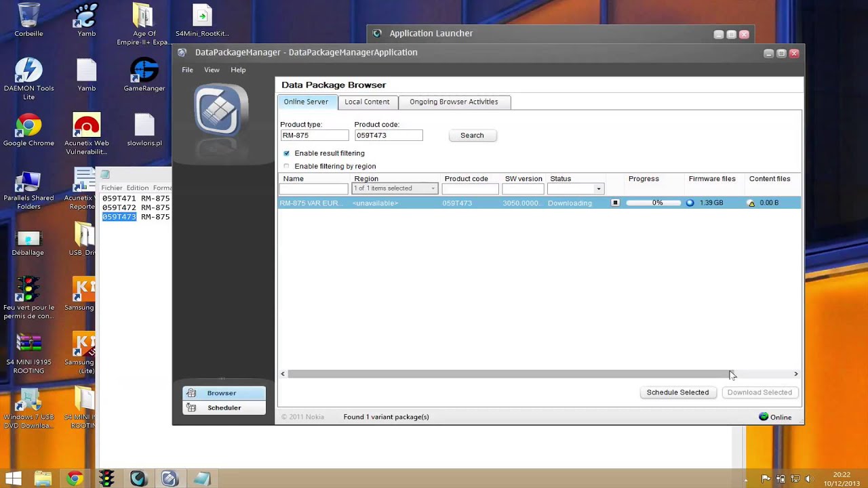Sort by the Progress column header
Screen dimensions: 868x488
point(644,179)
